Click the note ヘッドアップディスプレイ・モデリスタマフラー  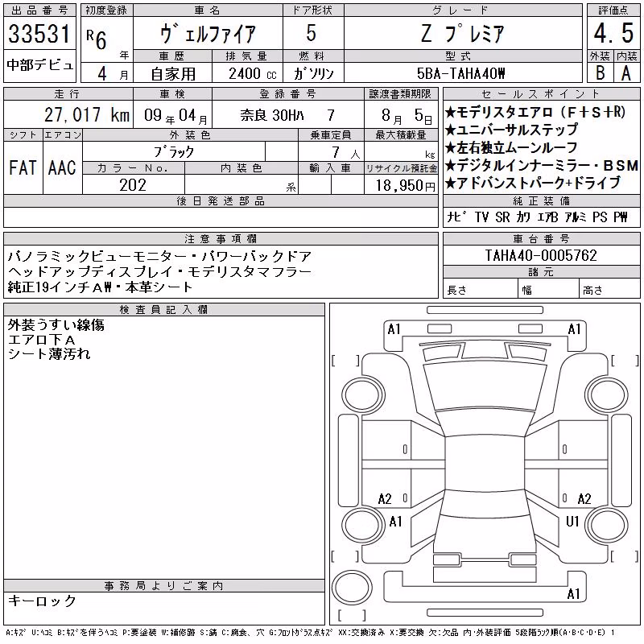click(159, 271)
